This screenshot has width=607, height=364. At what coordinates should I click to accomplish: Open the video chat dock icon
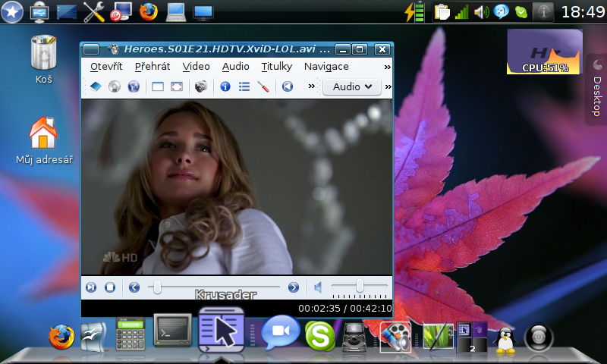point(280,332)
